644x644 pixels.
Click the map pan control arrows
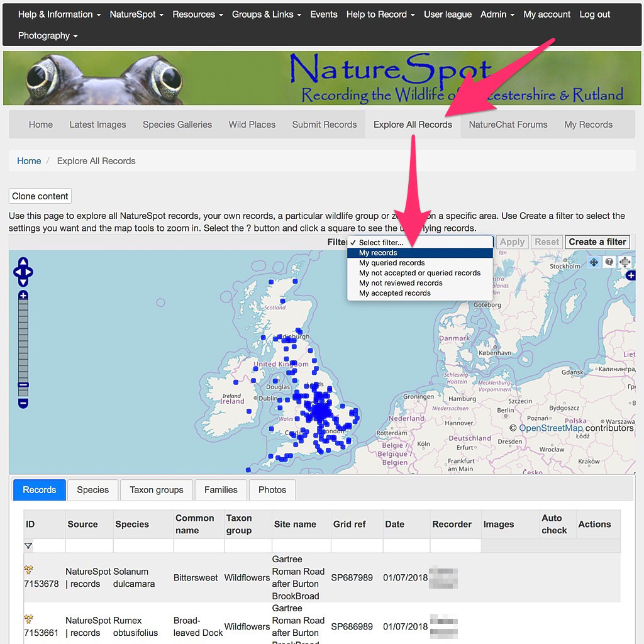23,272
